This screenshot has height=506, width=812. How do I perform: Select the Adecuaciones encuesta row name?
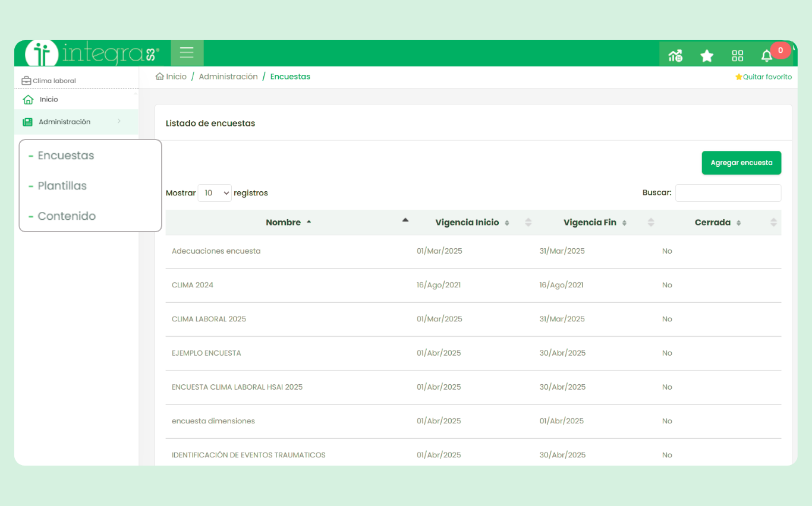pos(216,251)
